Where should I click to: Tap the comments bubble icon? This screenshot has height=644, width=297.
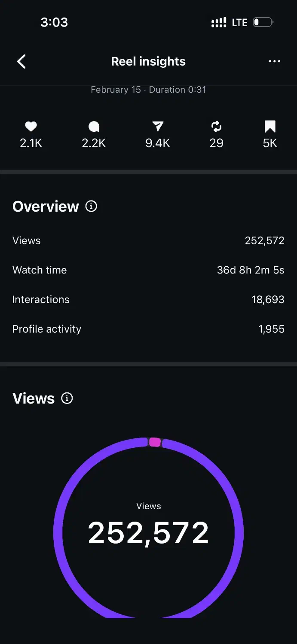point(94,126)
